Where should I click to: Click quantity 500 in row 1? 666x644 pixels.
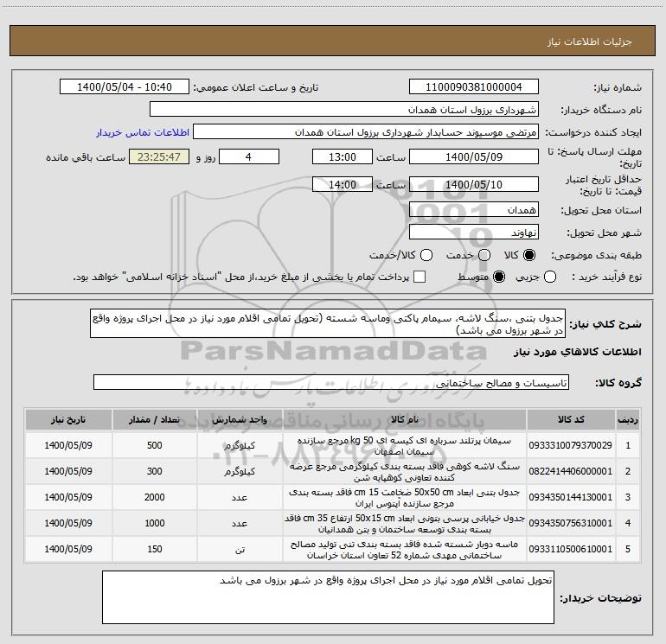pyautogui.click(x=155, y=445)
